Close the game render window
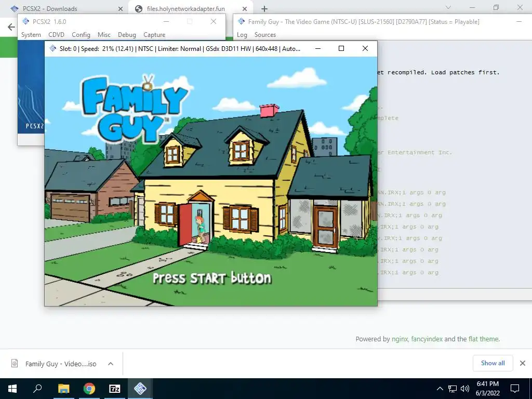The image size is (532, 399). [x=365, y=48]
